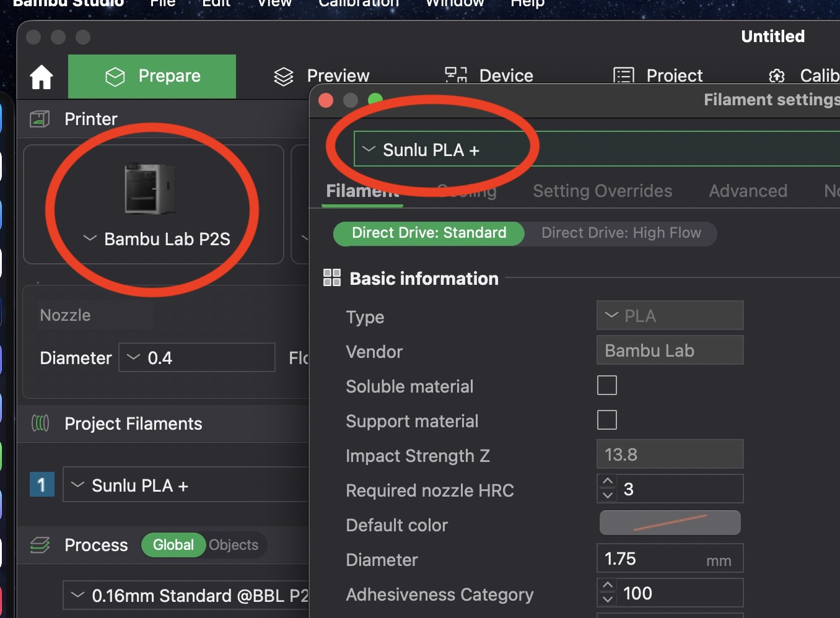Click the Project Filaments spool icon

pyautogui.click(x=40, y=424)
